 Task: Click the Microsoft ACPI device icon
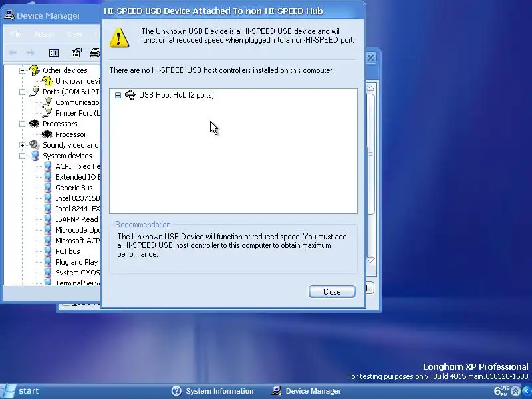point(48,241)
